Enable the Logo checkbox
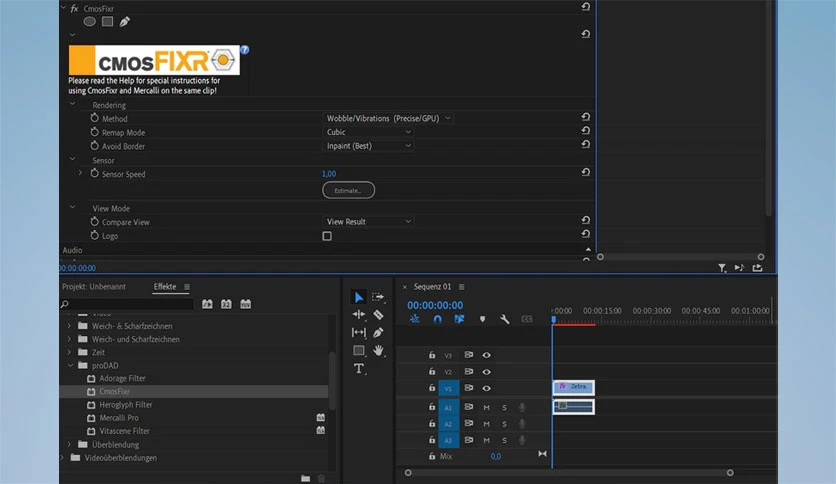 tap(327, 236)
